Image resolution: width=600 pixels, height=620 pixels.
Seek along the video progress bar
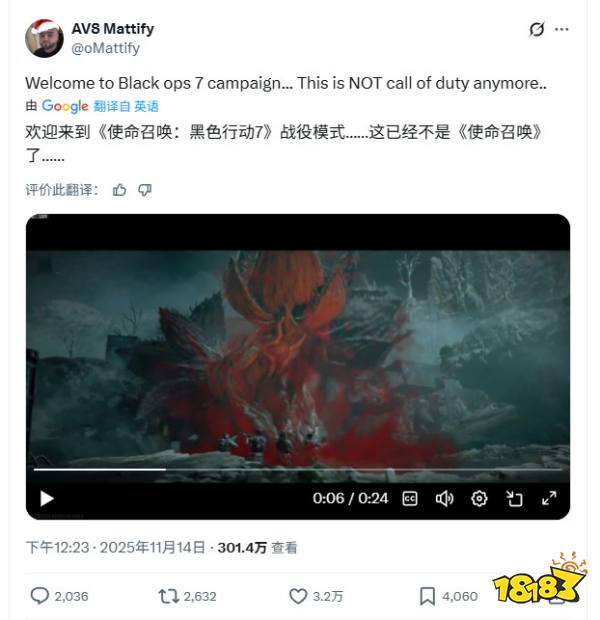[298, 469]
